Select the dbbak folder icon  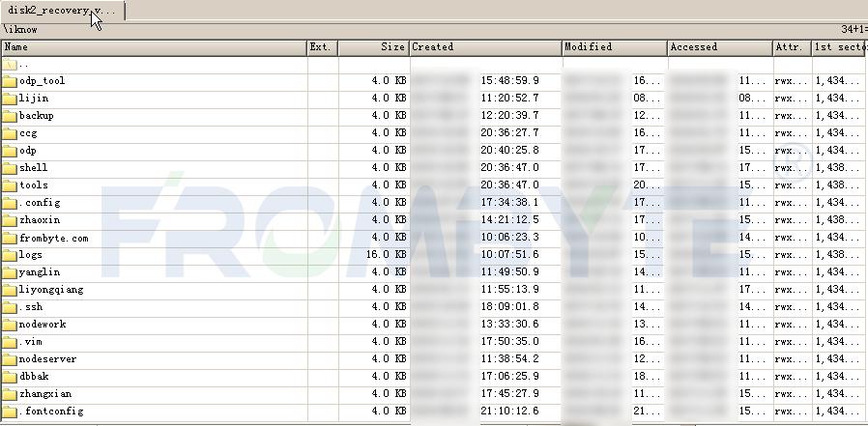(10, 377)
